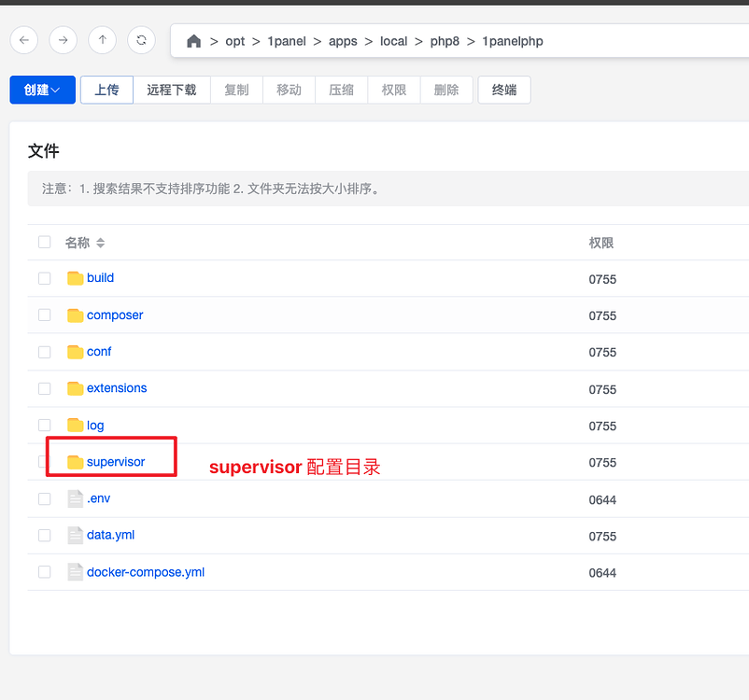
Task: Refresh the file list with the reload icon
Action: coord(141,40)
